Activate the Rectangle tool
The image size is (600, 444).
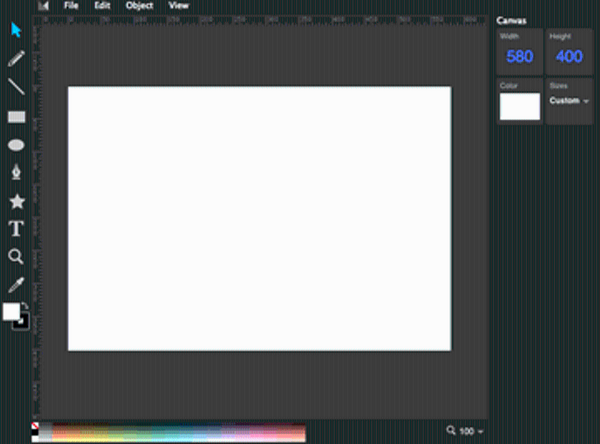click(x=16, y=117)
